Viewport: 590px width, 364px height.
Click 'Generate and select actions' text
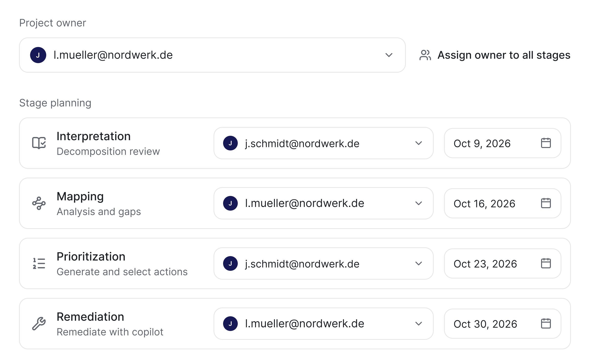tap(122, 272)
